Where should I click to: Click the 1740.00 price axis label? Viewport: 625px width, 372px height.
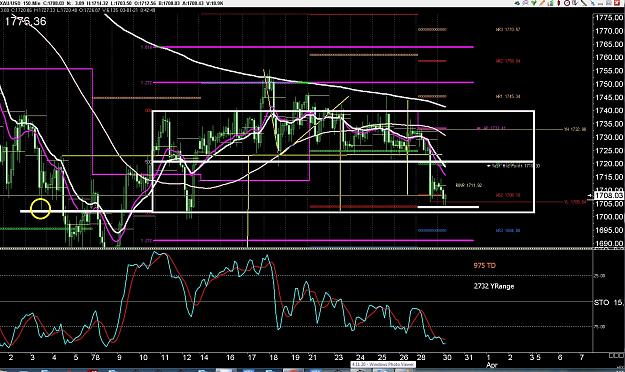(x=609, y=110)
